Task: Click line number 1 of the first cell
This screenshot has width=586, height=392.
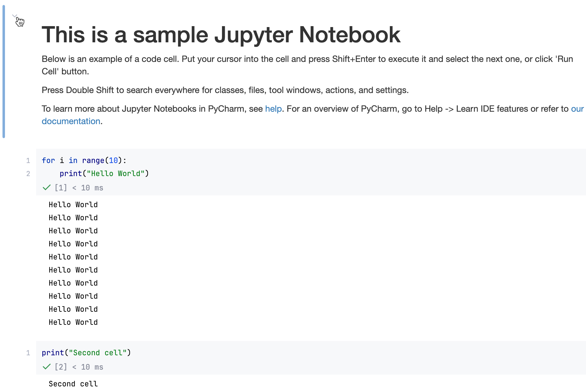Action: pyautogui.click(x=28, y=160)
